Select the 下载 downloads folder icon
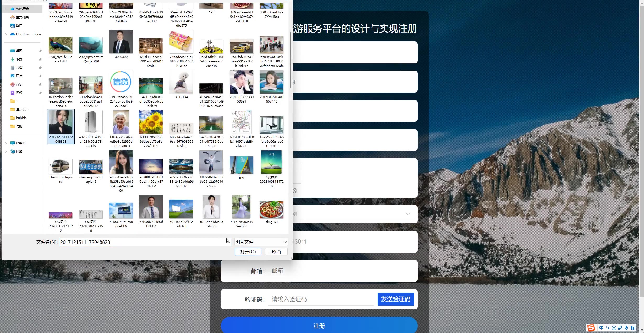Image resolution: width=644 pixels, height=333 pixels. click(x=13, y=59)
